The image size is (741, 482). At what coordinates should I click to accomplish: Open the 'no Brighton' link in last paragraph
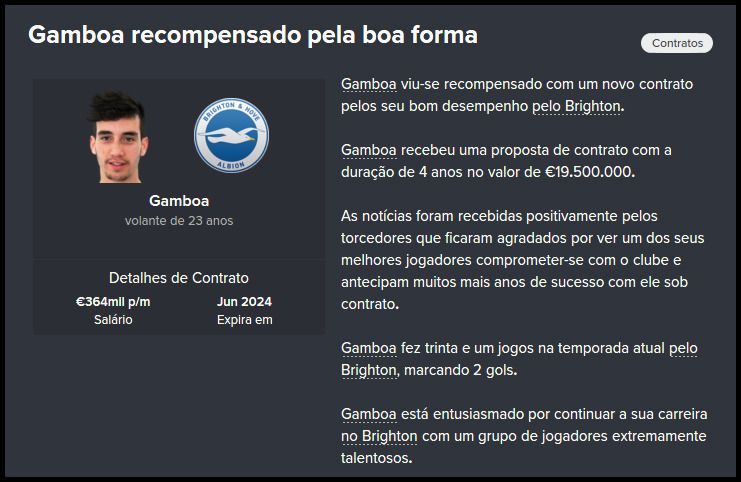(x=378, y=436)
